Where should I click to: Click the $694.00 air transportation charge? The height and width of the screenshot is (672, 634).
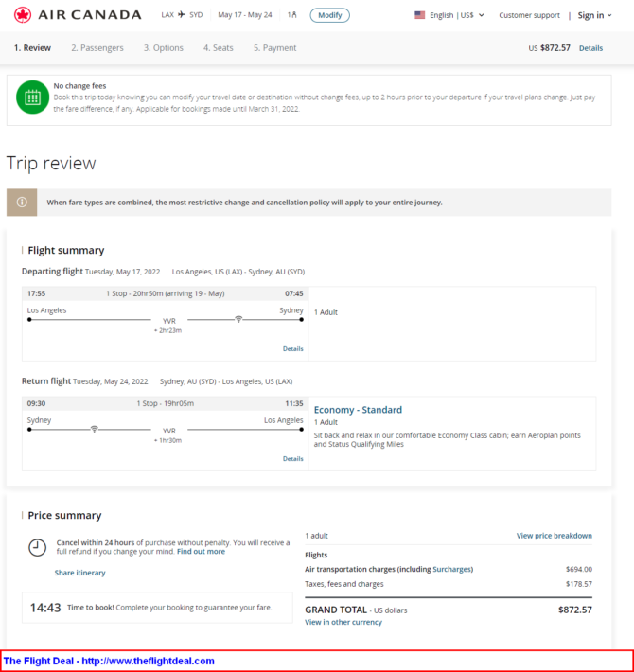[x=579, y=569]
